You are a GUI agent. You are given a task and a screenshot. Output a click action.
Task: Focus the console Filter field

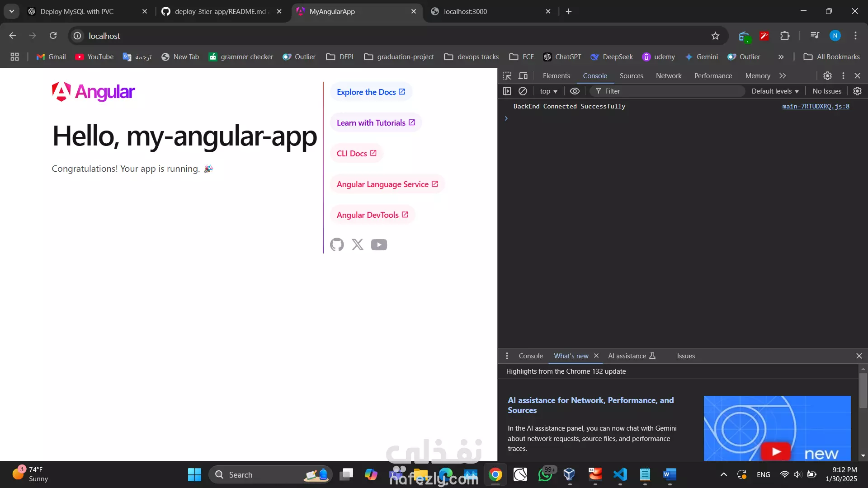pos(667,91)
